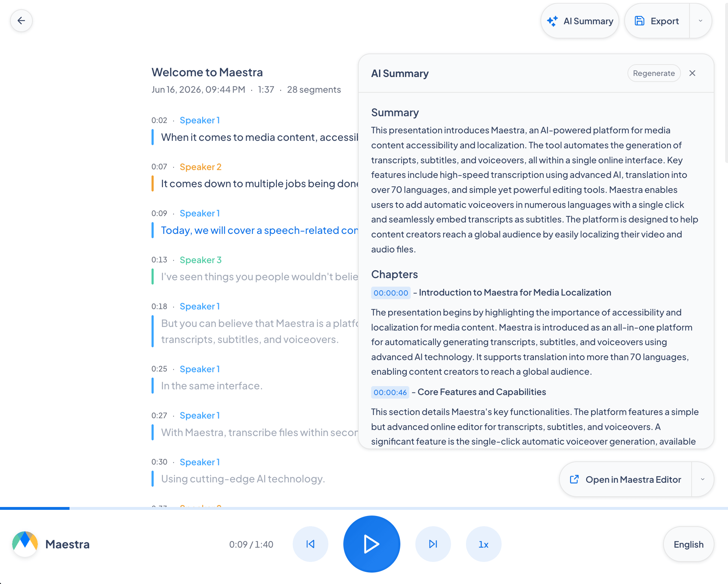Image resolution: width=728 pixels, height=584 pixels.
Task: Close the AI Summary panel
Action: coord(692,73)
